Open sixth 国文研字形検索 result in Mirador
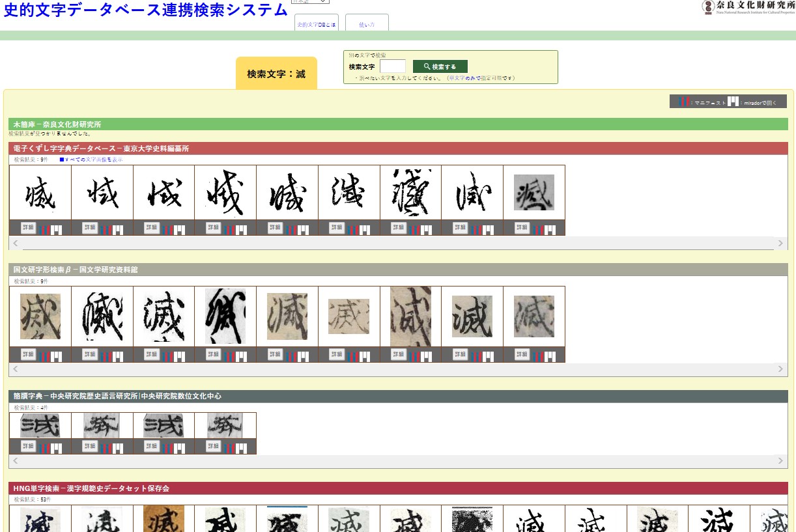The width and height of the screenshot is (796, 532). click(x=365, y=357)
